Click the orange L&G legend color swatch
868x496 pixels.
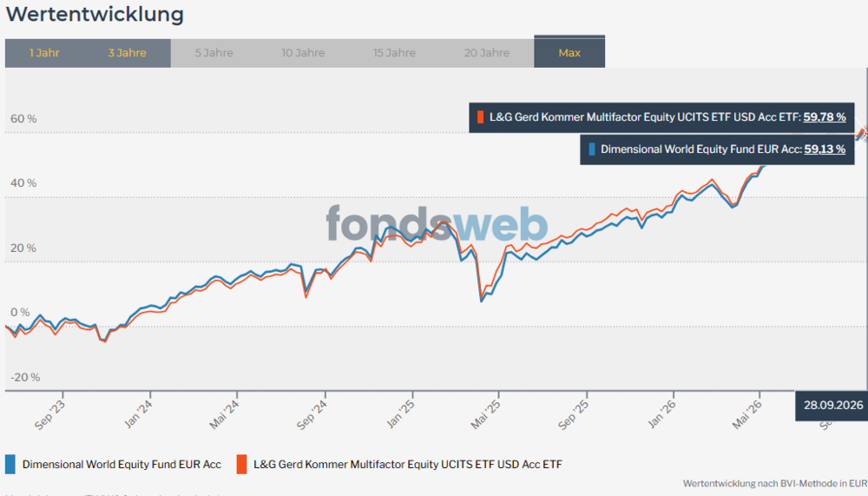coord(241,465)
